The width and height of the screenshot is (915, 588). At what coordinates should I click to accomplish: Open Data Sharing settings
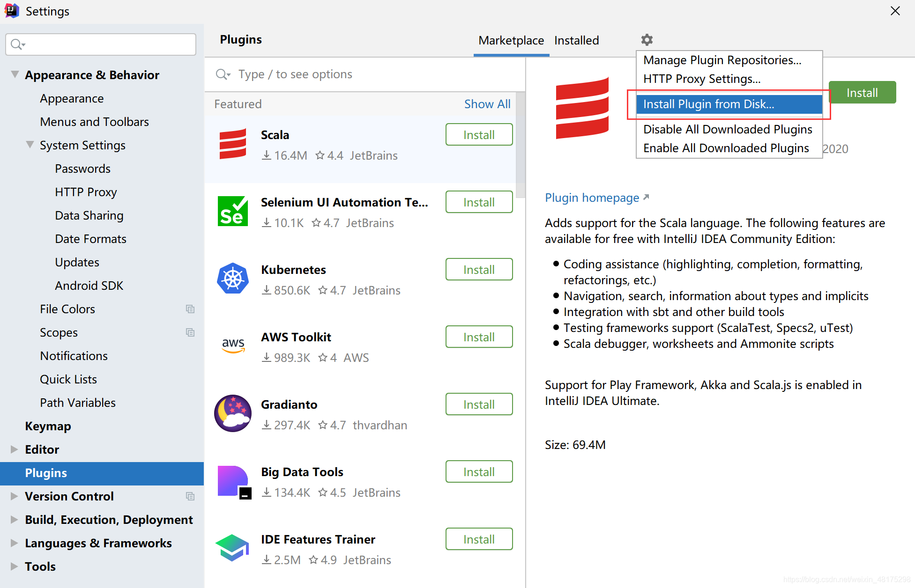(x=89, y=215)
